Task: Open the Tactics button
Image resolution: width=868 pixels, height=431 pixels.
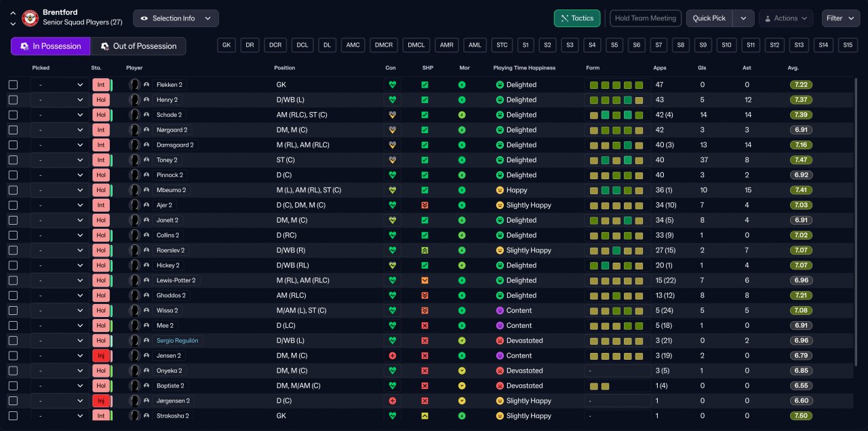Action: point(576,18)
